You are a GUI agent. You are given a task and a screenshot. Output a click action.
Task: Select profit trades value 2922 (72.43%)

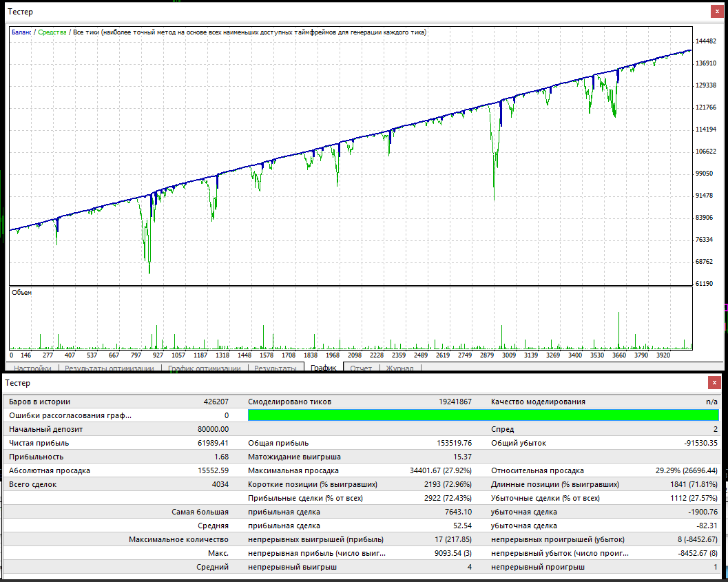[448, 498]
